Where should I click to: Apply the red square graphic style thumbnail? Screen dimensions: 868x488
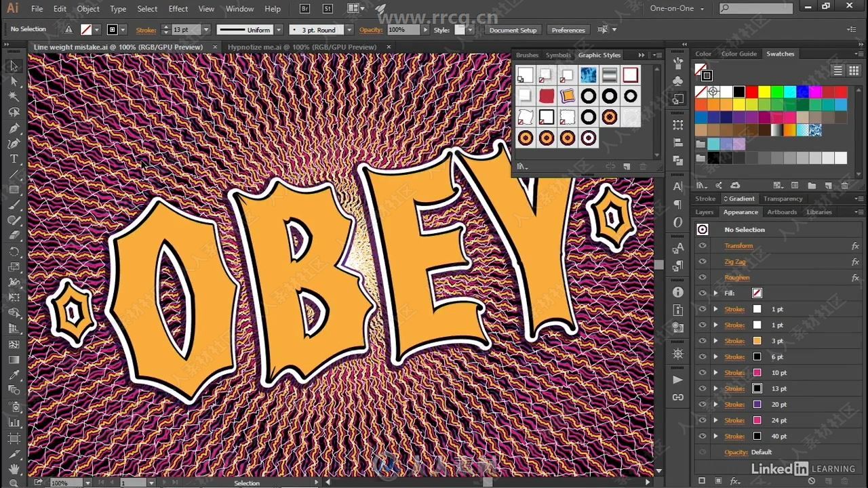(547, 96)
